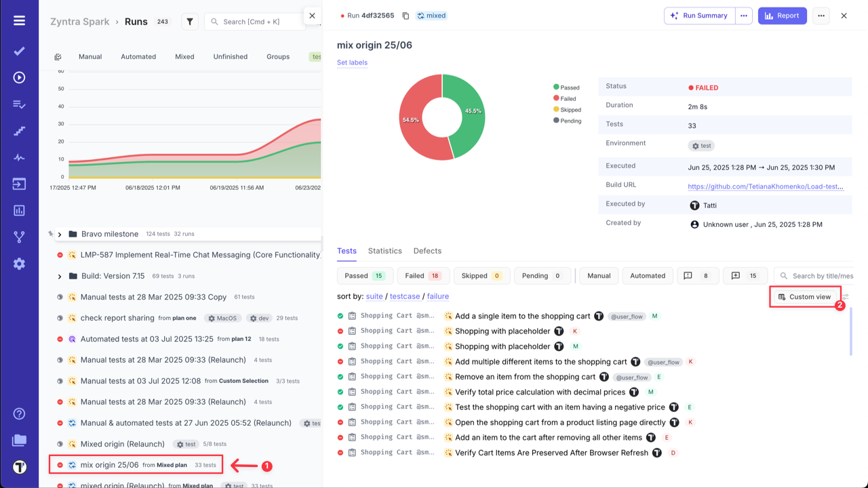Viewport: 868px width, 488px height.
Task: Open the more options menu next to Report
Action: pyautogui.click(x=821, y=15)
